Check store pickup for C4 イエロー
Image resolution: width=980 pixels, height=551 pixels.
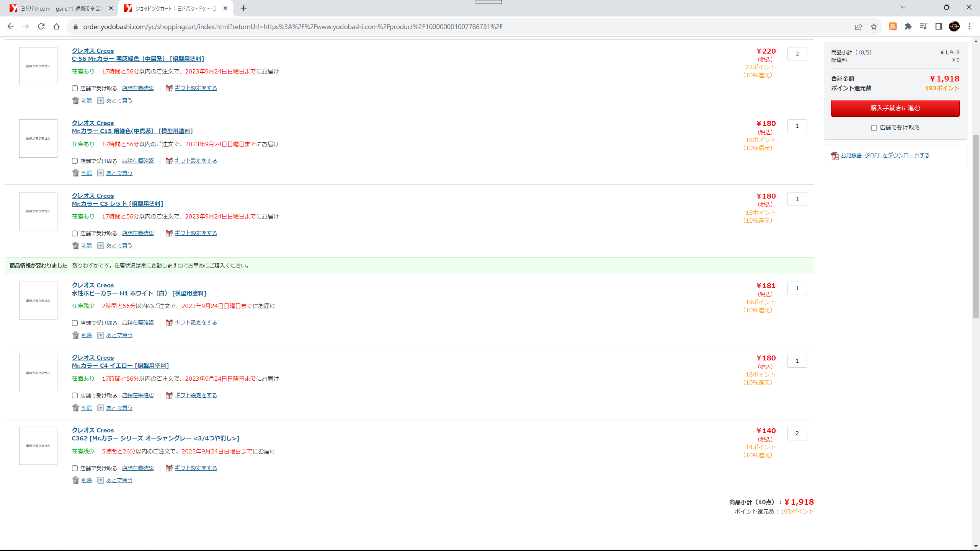coord(75,396)
